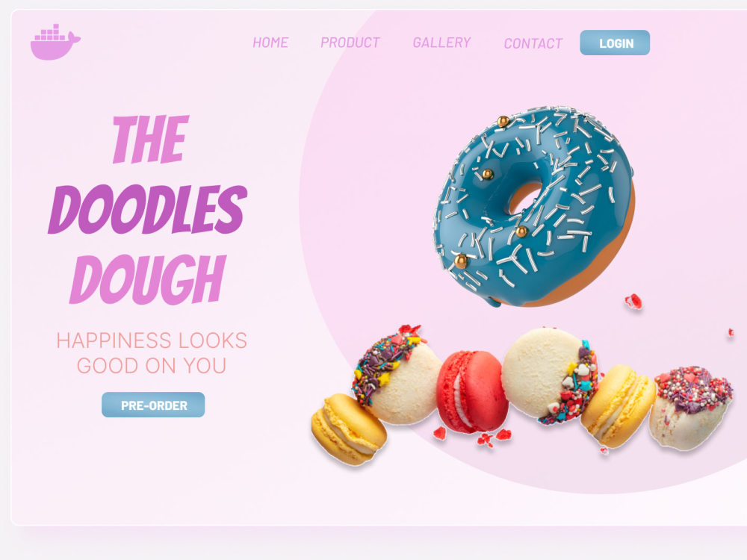The width and height of the screenshot is (747, 560).
Task: Click the large cream macaron in center
Action: (551, 376)
